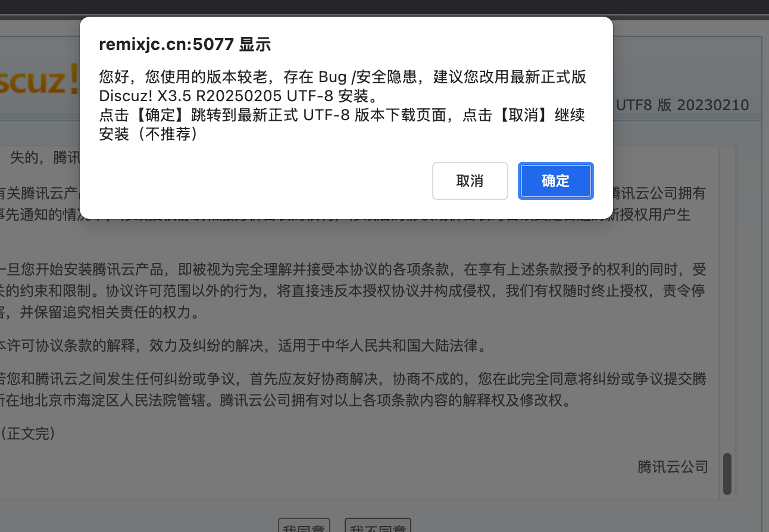Click the 我不同意 disagree button
Screen dimensions: 769x532
378,527
